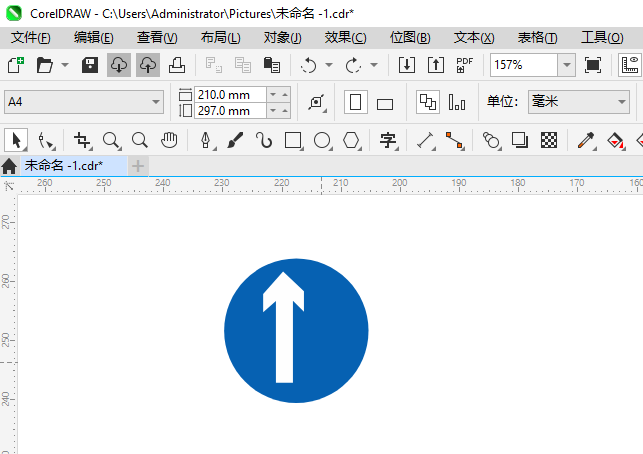Publish to PDF icon
Viewport: 643px width, 454px height.
(465, 65)
